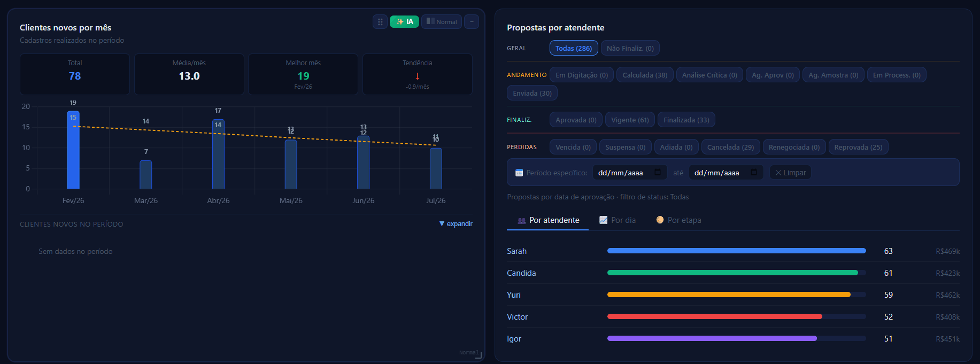The width and height of the screenshot is (980, 364).
Task: Click the Jul/26 bar in the chart
Action: click(436, 168)
